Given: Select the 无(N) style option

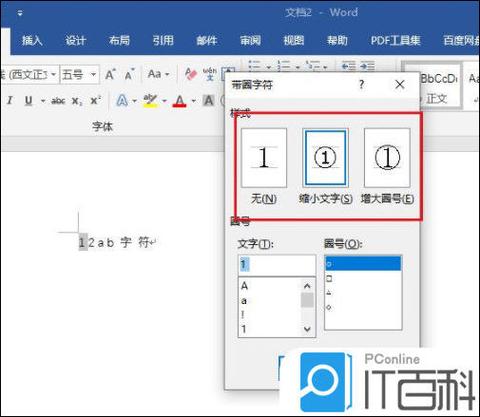Looking at the screenshot, I should pyautogui.click(x=264, y=158).
